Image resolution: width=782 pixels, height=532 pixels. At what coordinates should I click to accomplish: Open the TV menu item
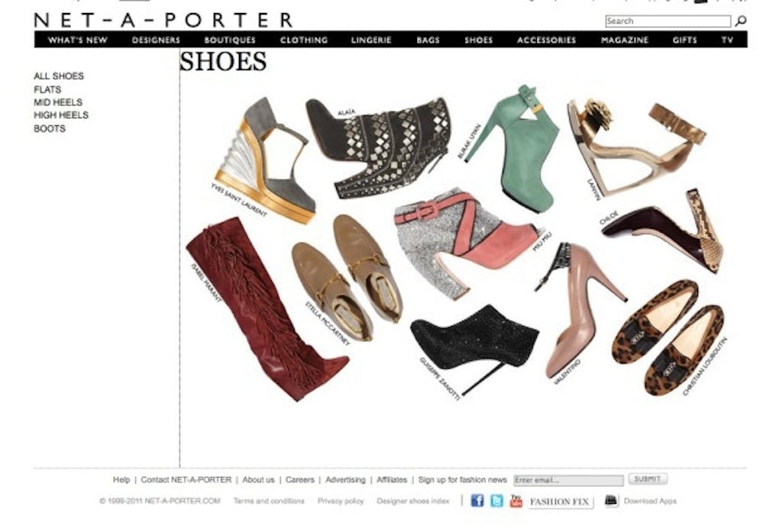point(727,40)
